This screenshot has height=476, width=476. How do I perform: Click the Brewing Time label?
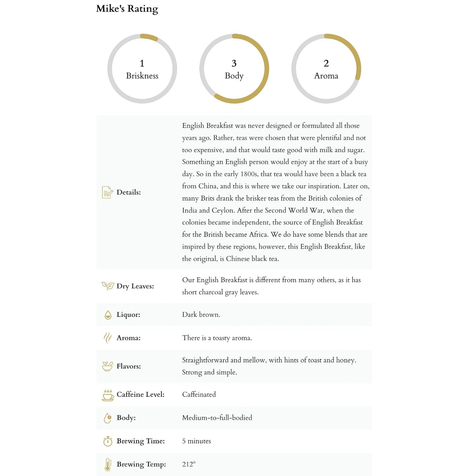[x=141, y=441]
